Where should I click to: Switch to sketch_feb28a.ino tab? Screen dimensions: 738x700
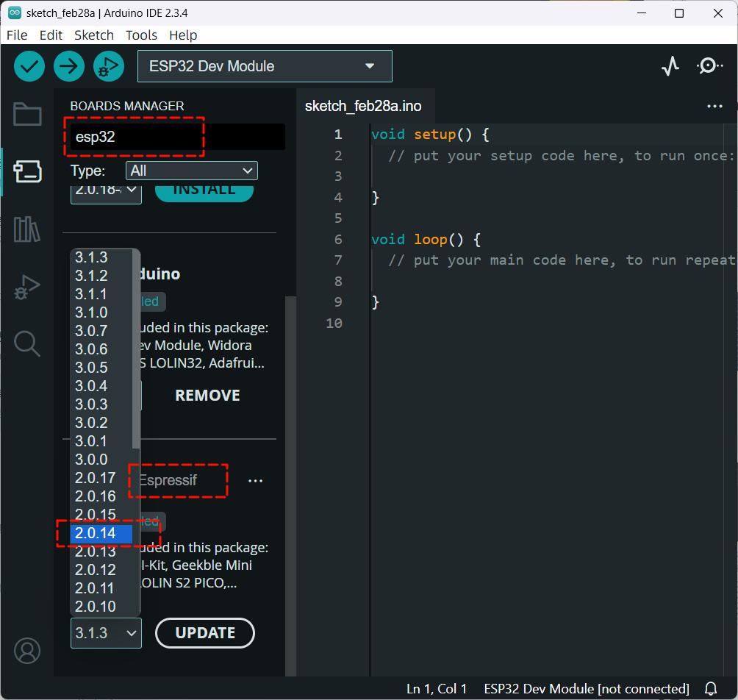click(363, 106)
